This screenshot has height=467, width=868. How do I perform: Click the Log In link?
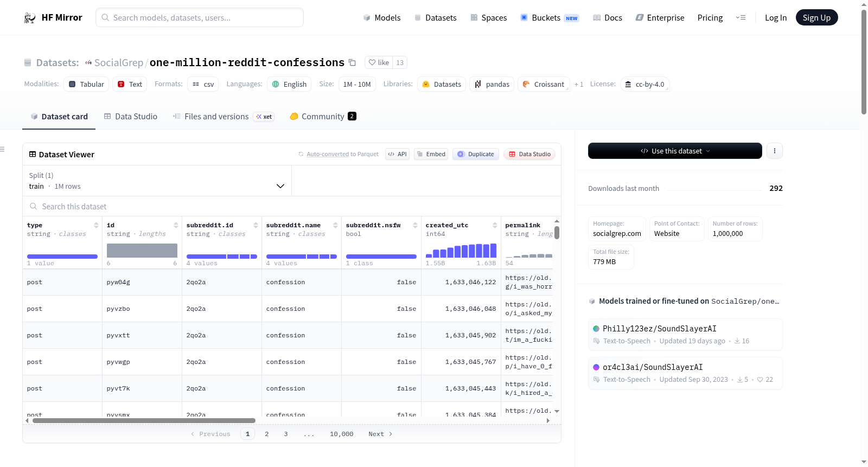[776, 18]
